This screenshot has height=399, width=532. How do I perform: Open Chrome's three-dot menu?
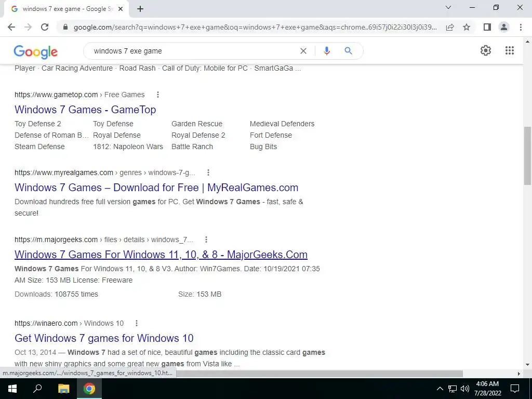pyautogui.click(x=521, y=27)
